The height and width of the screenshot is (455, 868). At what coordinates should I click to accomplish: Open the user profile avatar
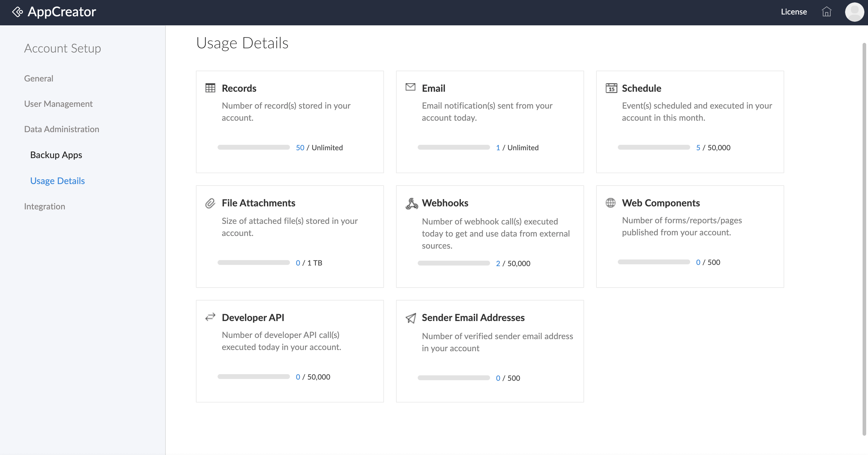pos(854,12)
